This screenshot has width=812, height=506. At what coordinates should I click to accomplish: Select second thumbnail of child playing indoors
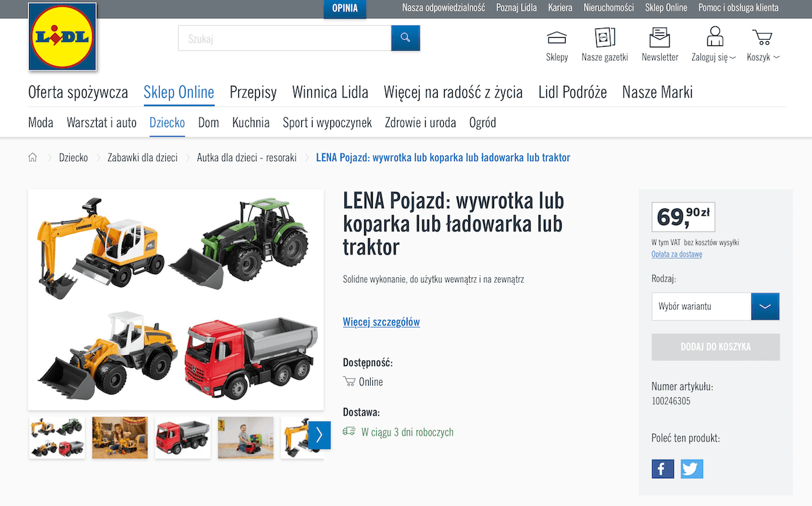[x=120, y=438]
